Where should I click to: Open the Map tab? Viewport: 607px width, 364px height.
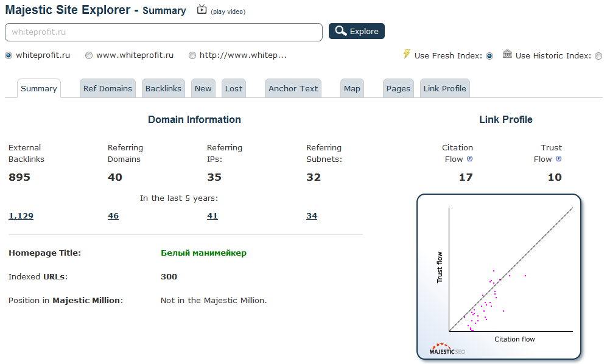(352, 89)
